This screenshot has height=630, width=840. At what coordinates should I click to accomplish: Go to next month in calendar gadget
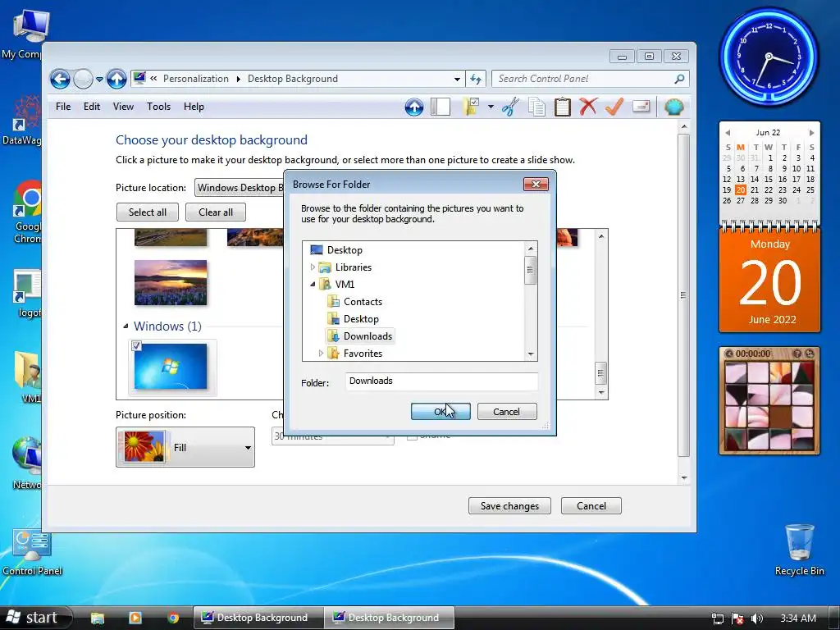[x=811, y=132]
